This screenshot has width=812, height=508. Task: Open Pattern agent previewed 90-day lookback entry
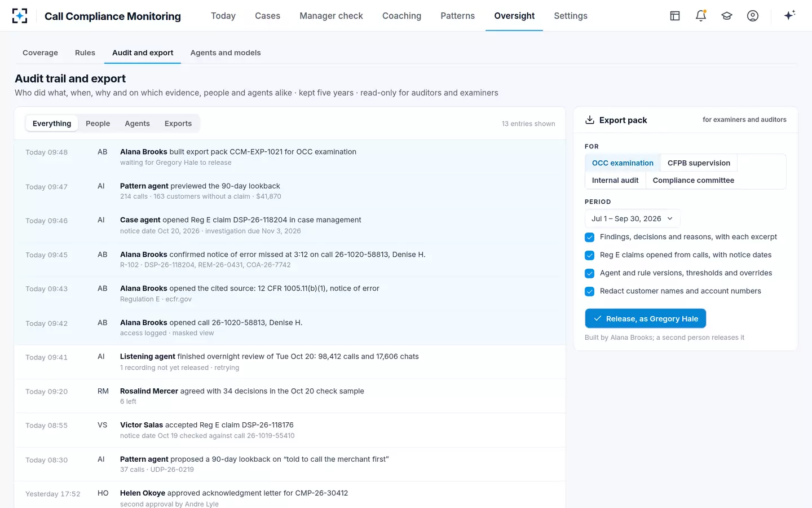(290, 191)
